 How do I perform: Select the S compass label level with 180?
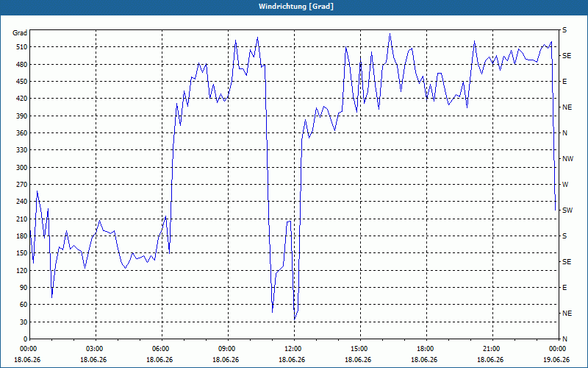click(x=564, y=236)
